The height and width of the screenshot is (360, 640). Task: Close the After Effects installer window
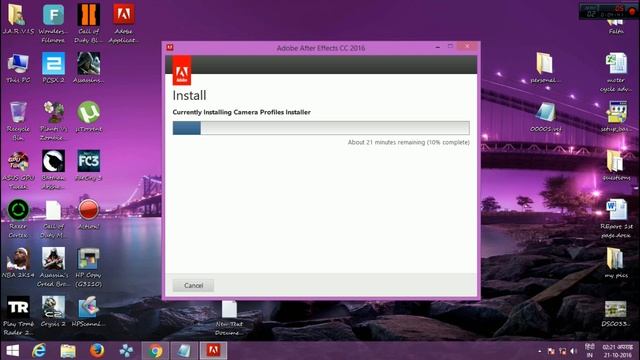pyautogui.click(x=467, y=47)
